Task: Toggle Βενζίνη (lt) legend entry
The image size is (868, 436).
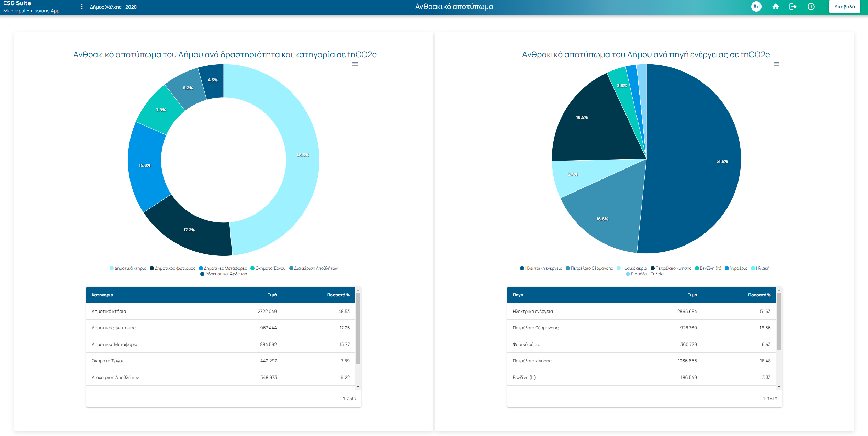Action: (708, 268)
